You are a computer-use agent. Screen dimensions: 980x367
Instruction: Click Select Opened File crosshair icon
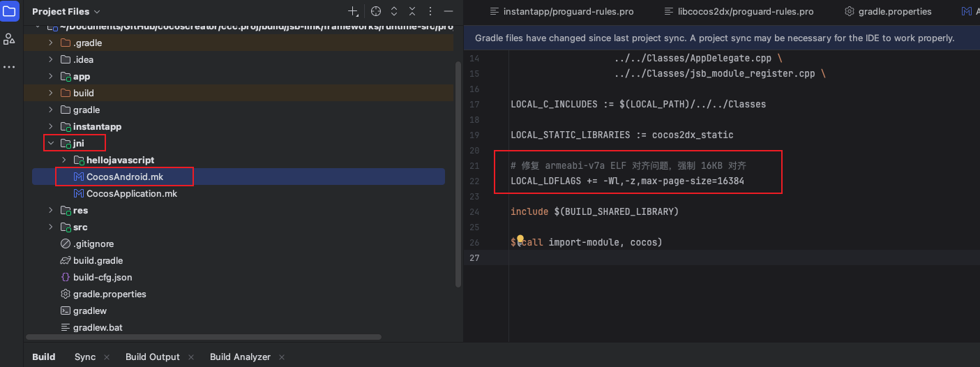point(376,12)
